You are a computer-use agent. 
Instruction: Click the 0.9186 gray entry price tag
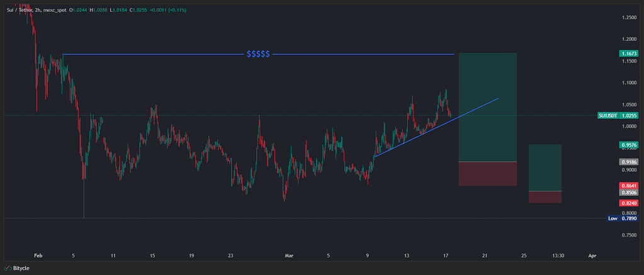point(629,162)
